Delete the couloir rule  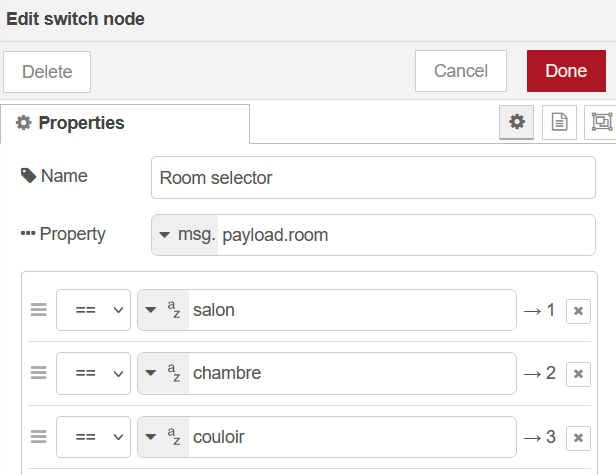tap(578, 438)
